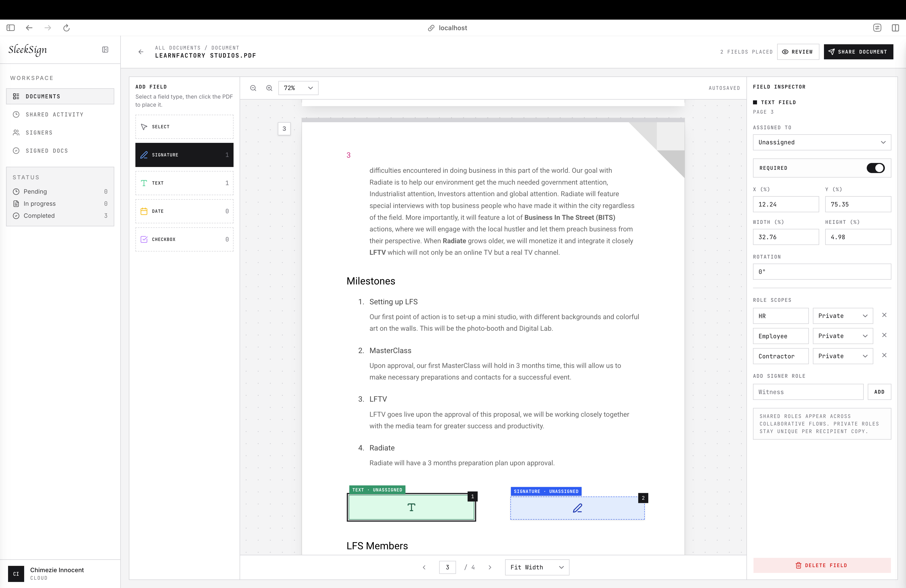The image size is (906, 588).
Task: Click the Review button
Action: [x=798, y=52]
